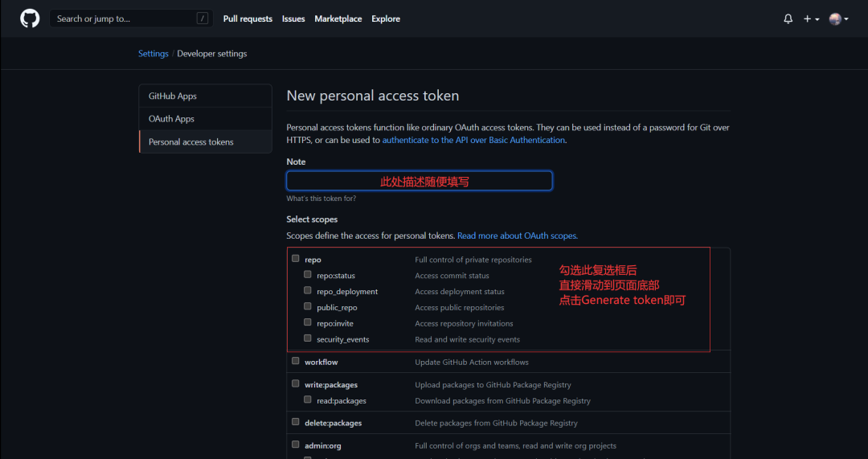
Task: Check the write:packages checkbox
Action: (296, 383)
